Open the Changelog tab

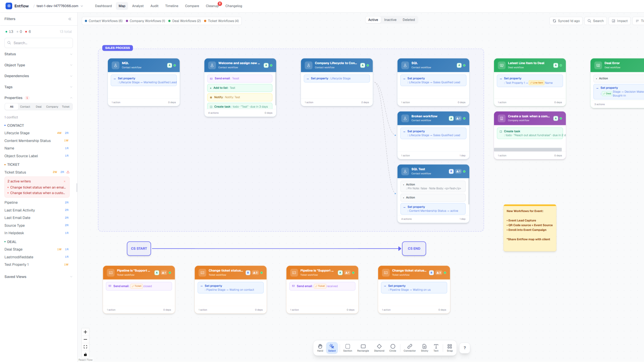point(234,6)
